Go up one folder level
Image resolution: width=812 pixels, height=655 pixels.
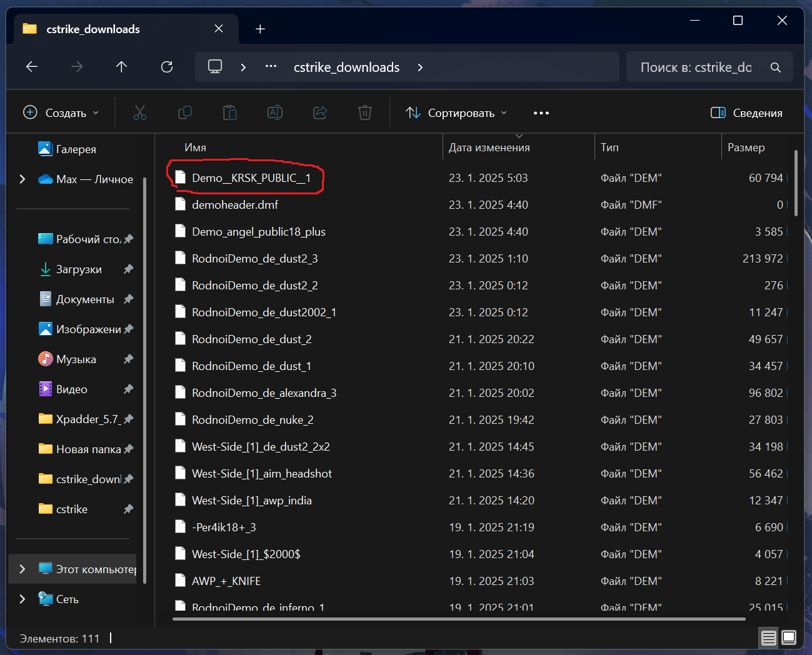pos(121,67)
